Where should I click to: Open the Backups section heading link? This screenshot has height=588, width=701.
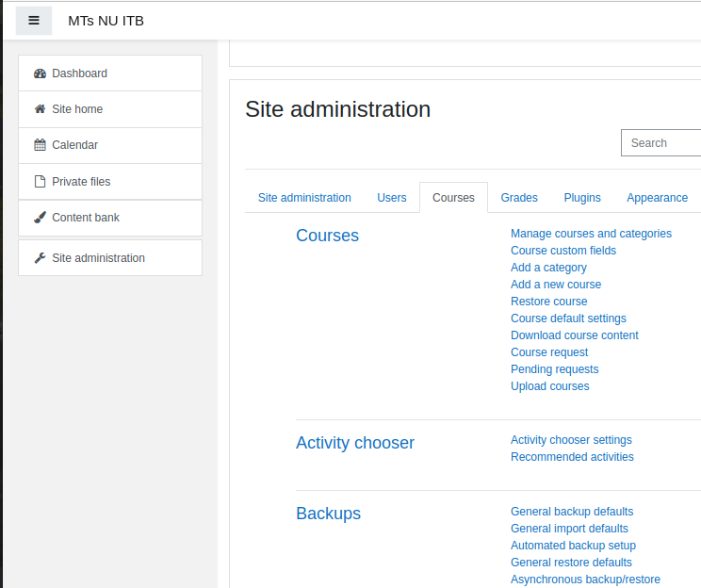328,514
